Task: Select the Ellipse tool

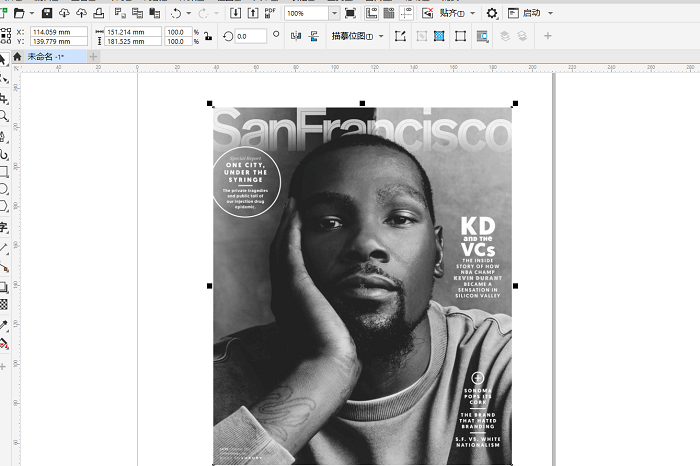Action: coord(5,189)
